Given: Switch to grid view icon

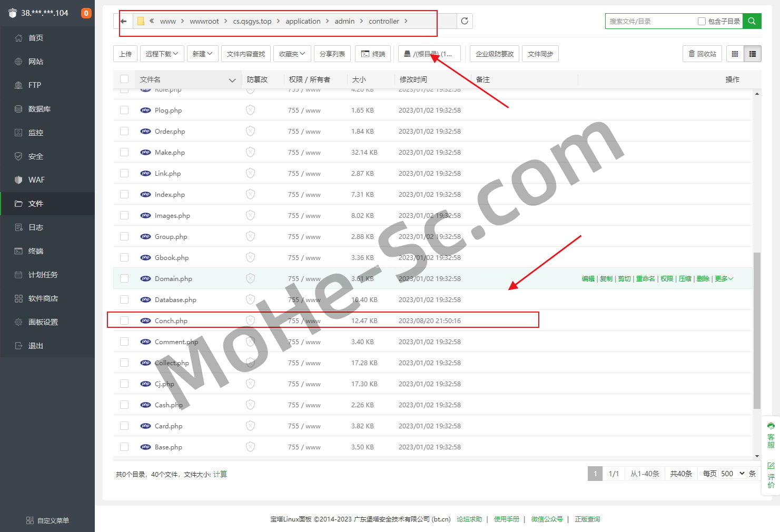Looking at the screenshot, I should point(735,54).
